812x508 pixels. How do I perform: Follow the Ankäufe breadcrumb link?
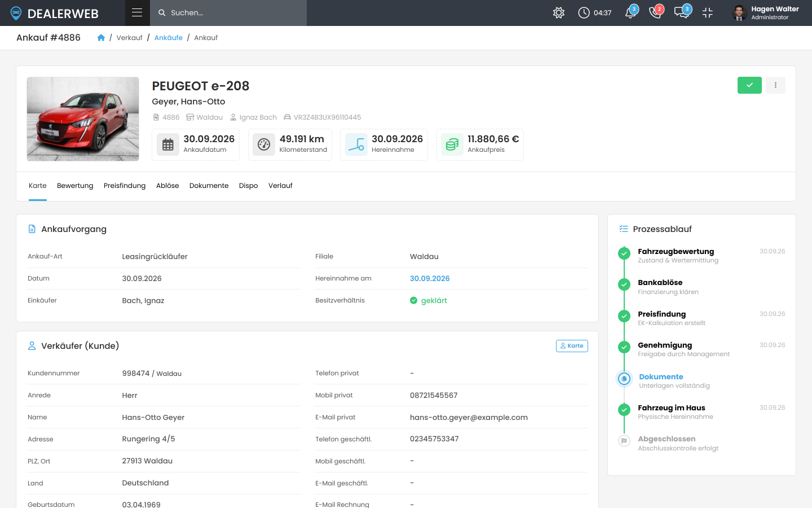(x=169, y=38)
